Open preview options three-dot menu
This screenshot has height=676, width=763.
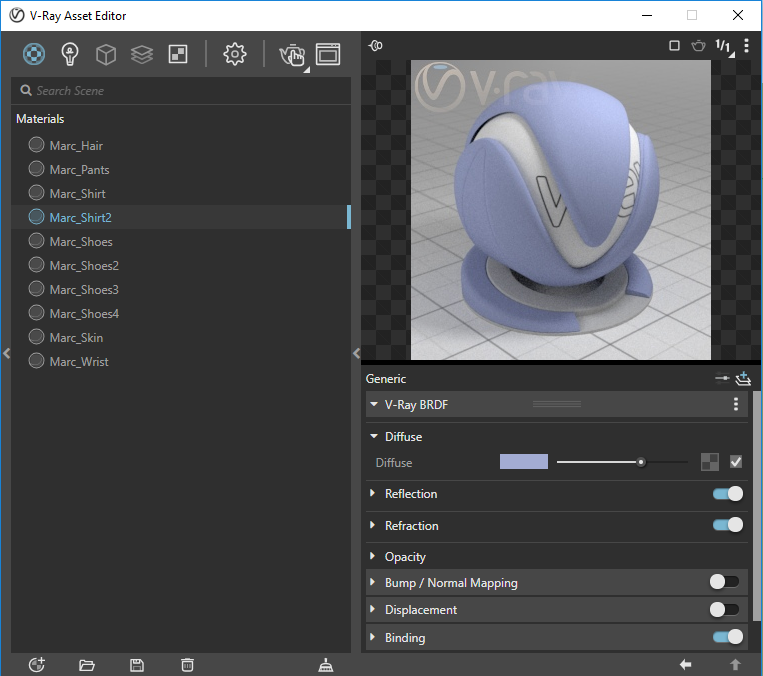[746, 46]
